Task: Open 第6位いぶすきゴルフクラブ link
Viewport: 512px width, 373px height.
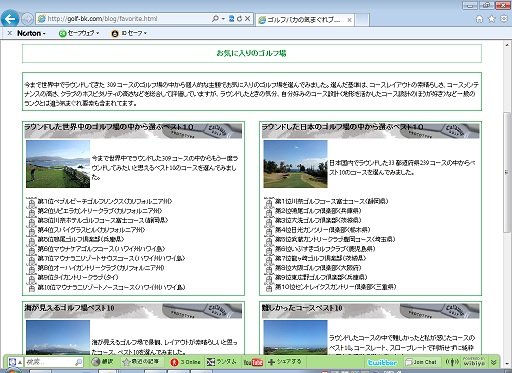Action: 325,249
